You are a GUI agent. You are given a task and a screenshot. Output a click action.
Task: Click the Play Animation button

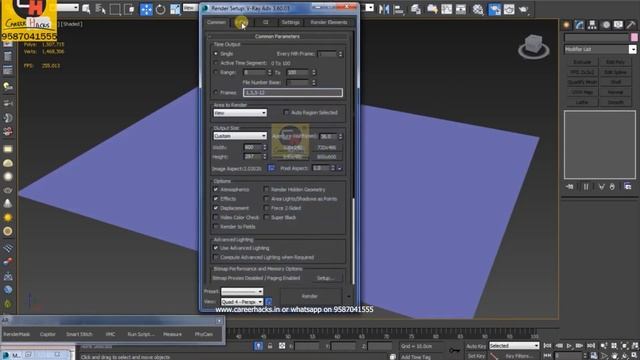(x=569, y=346)
